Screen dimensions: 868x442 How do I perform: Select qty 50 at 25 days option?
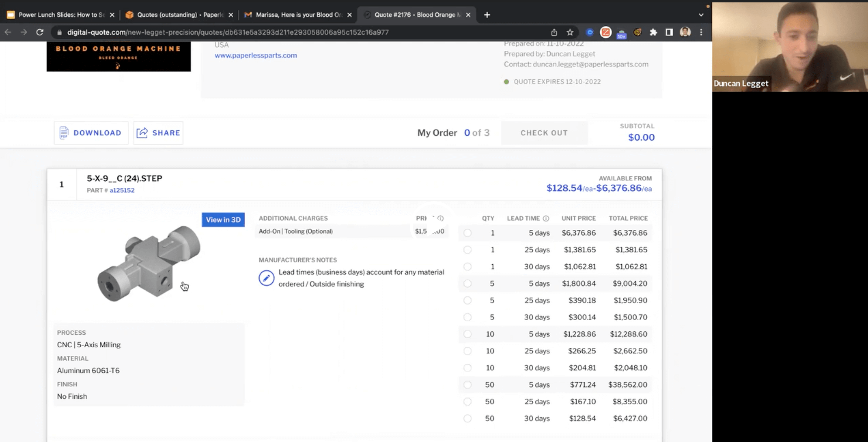467,402
